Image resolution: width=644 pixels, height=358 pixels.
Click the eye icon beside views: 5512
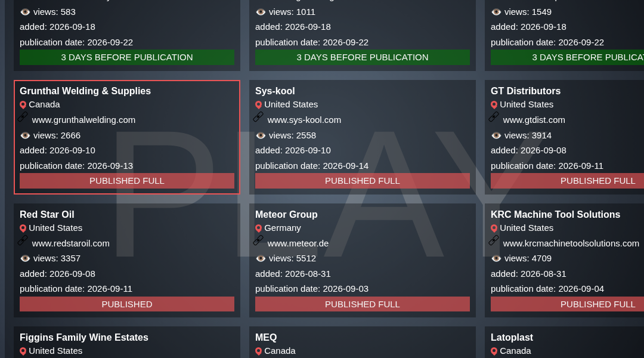tap(261, 258)
